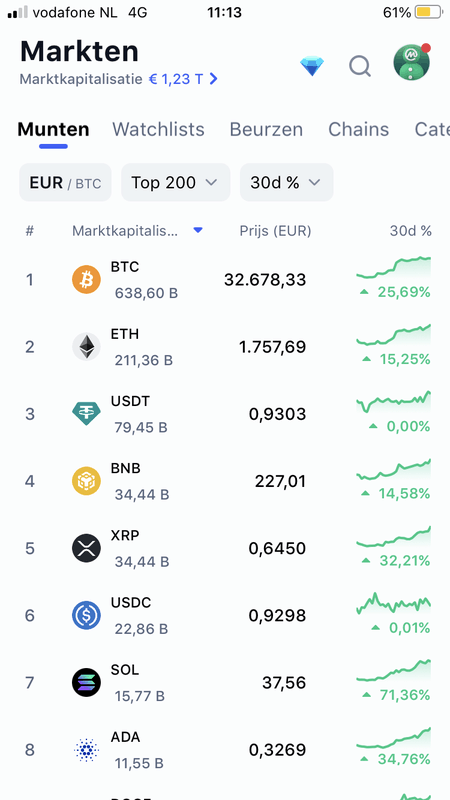Open the Top 200 dropdown
Image resolution: width=450 pixels, height=800 pixels.
(x=176, y=183)
